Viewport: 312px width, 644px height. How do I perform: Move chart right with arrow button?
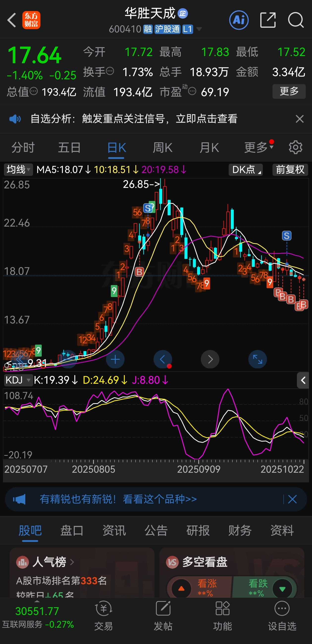[x=210, y=359]
